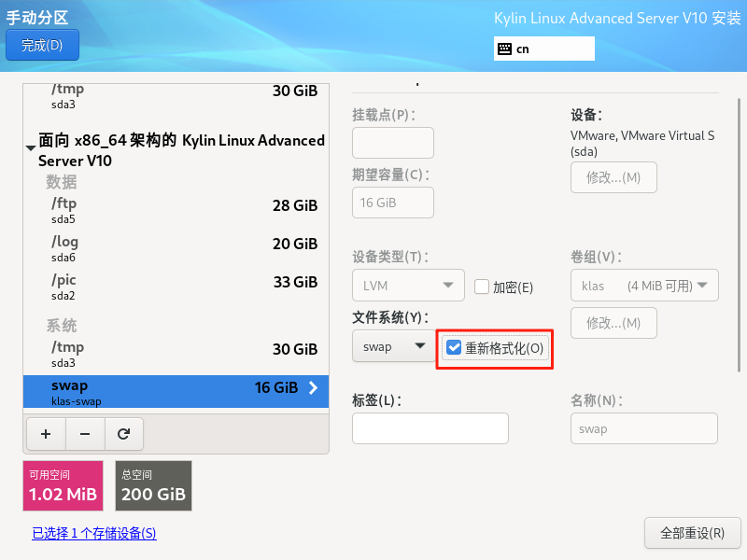Image resolution: width=747 pixels, height=560 pixels.
Task: Click the reload storage configuration icon
Action: click(x=123, y=433)
